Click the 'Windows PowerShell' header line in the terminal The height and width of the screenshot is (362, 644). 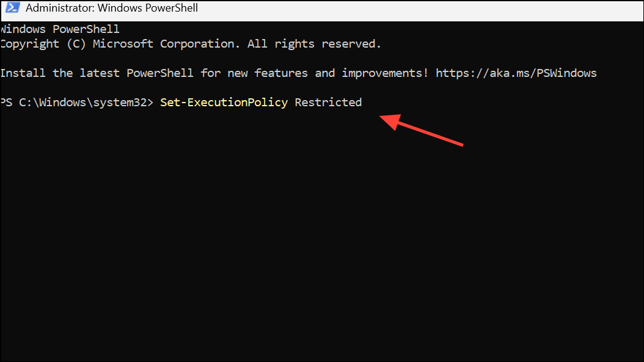60,29
